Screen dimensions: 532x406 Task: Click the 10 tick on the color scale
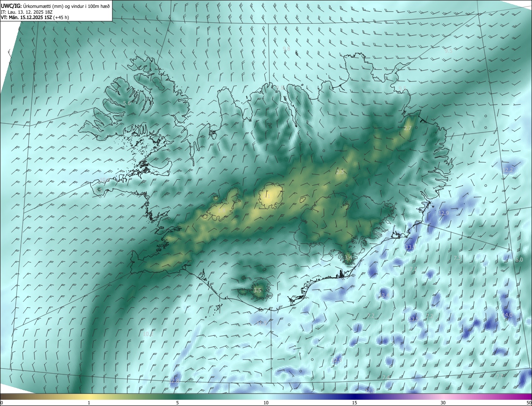[x=266, y=403]
